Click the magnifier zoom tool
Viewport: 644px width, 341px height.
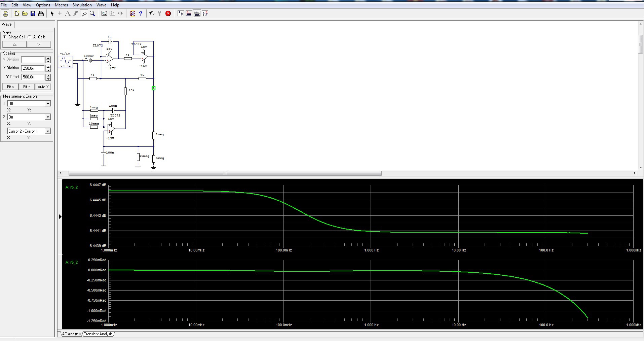coord(92,13)
